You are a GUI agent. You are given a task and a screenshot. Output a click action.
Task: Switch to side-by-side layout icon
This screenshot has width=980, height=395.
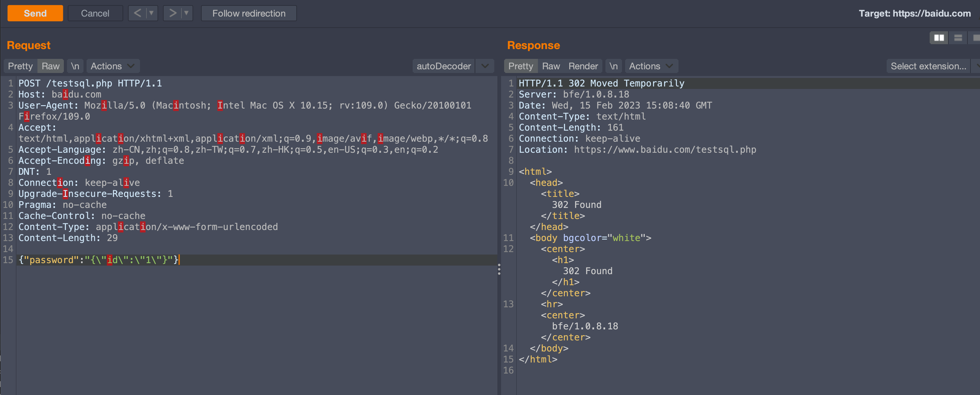point(939,38)
